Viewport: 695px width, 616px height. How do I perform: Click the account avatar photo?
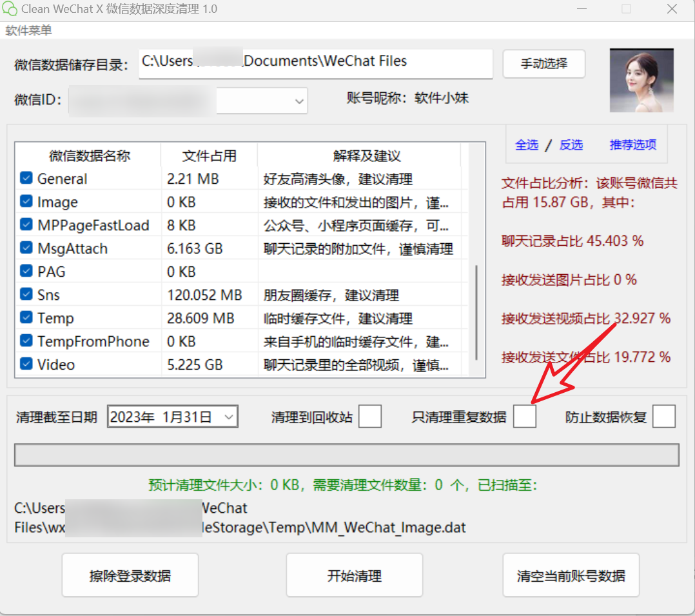point(641,80)
